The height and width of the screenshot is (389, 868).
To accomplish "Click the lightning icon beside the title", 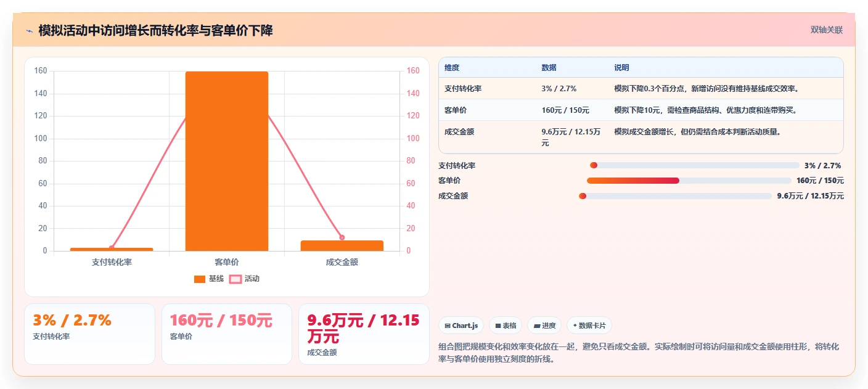I will pyautogui.click(x=30, y=31).
